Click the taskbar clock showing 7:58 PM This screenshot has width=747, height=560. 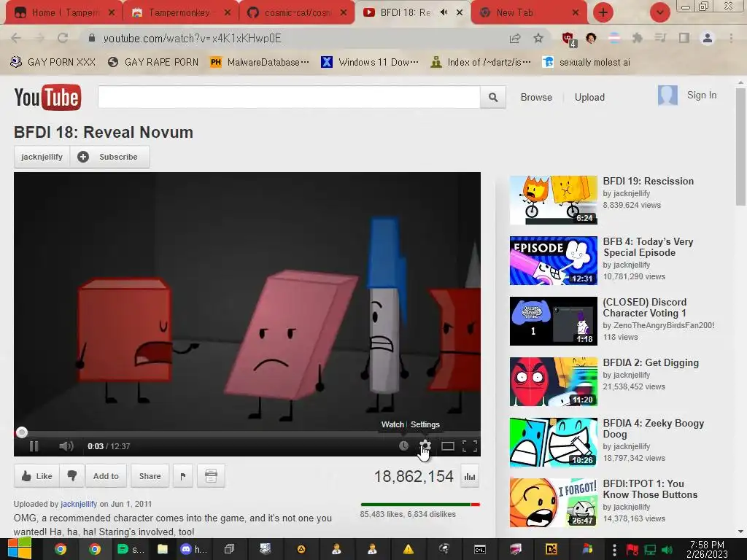coord(707,550)
